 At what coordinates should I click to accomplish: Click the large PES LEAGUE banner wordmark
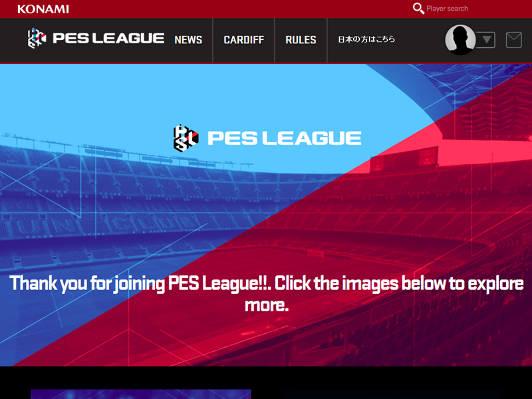click(285, 138)
